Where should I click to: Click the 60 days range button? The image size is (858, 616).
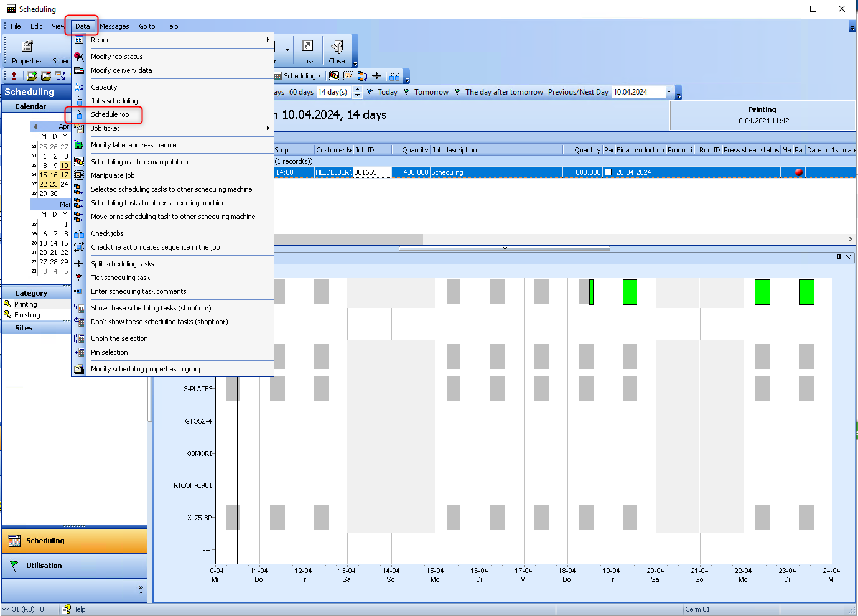301,92
